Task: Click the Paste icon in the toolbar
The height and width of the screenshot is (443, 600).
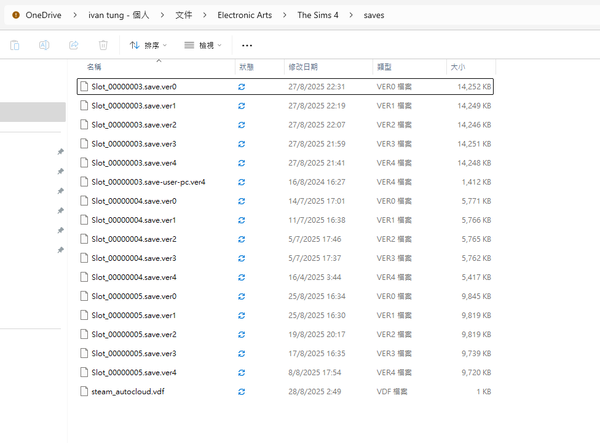Action: 15,45
